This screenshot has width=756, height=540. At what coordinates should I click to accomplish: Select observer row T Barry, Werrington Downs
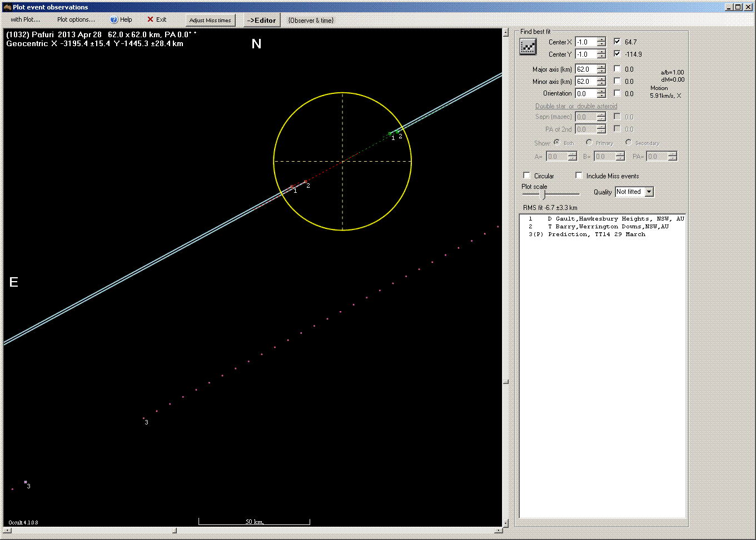(603, 227)
